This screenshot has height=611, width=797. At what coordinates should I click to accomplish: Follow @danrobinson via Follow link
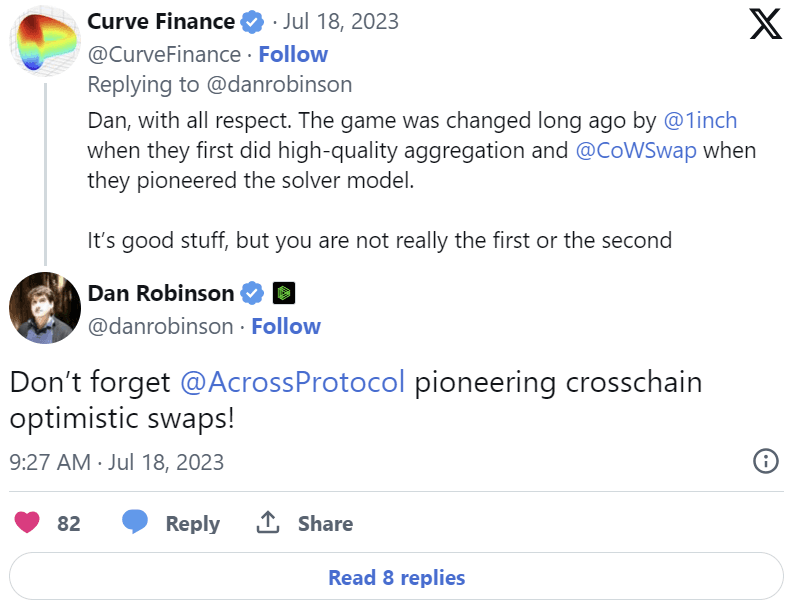[286, 326]
